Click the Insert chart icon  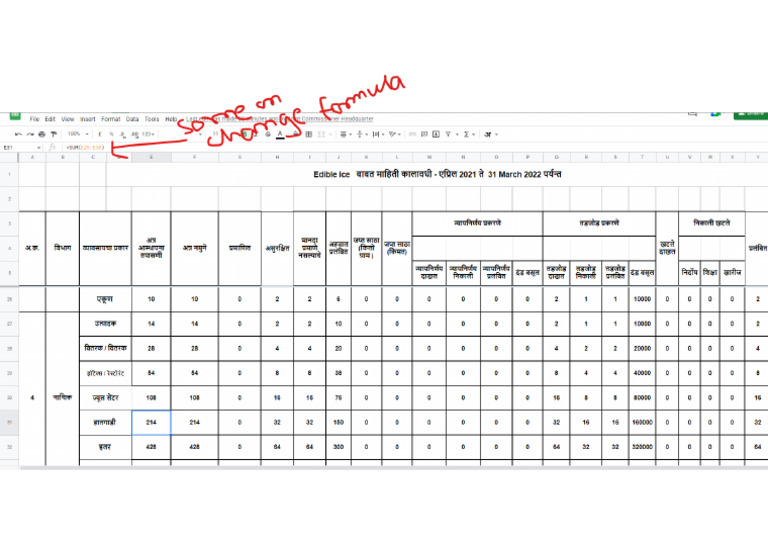pos(436,134)
